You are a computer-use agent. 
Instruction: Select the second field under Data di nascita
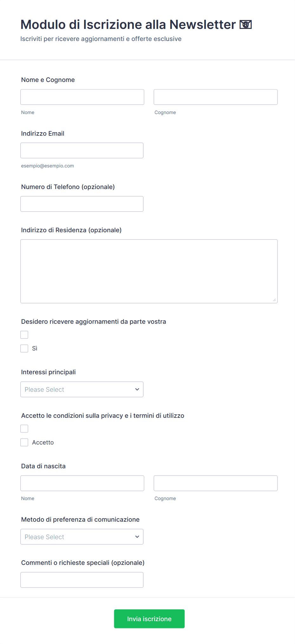216,483
